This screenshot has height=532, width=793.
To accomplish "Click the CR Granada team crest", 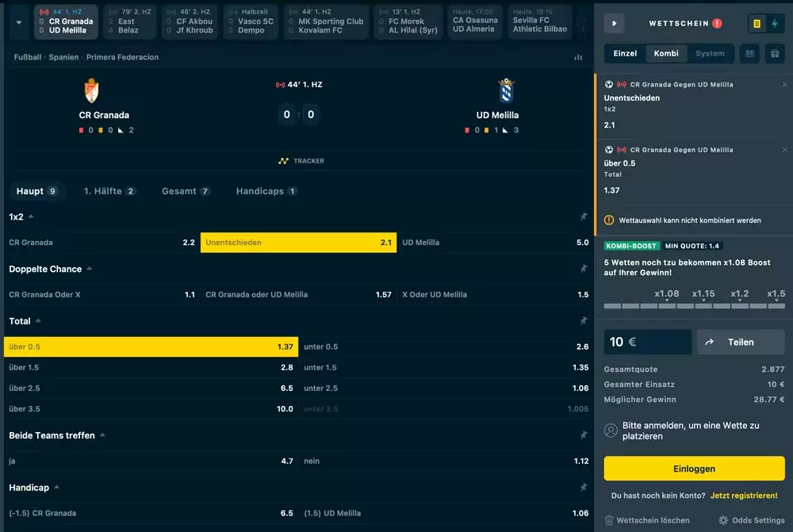I will (91, 91).
